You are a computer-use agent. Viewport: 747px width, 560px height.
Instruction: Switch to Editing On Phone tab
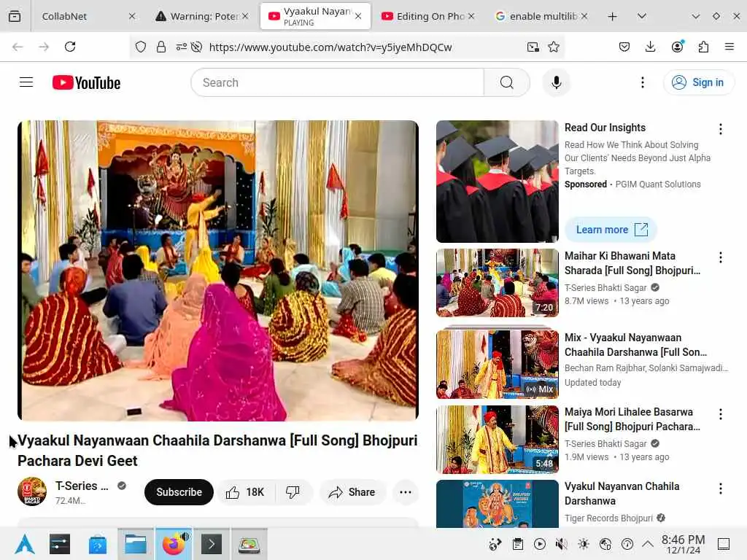pyautogui.click(x=427, y=16)
